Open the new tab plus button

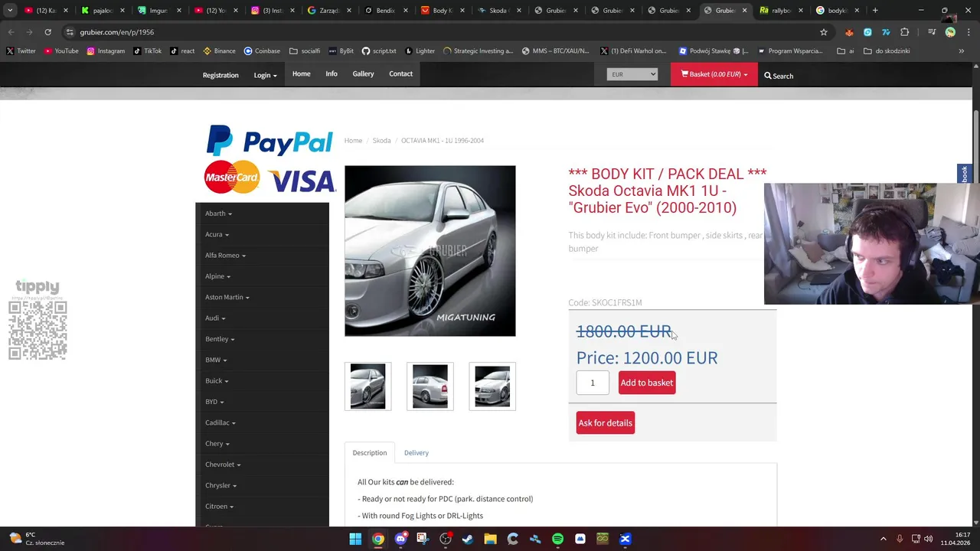click(875, 11)
